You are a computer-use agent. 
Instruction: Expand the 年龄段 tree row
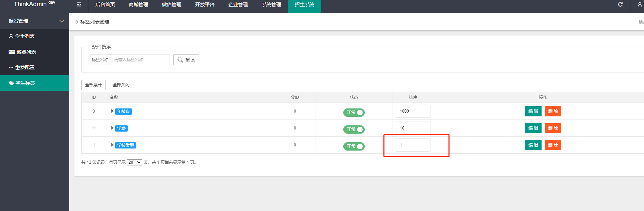(x=112, y=111)
